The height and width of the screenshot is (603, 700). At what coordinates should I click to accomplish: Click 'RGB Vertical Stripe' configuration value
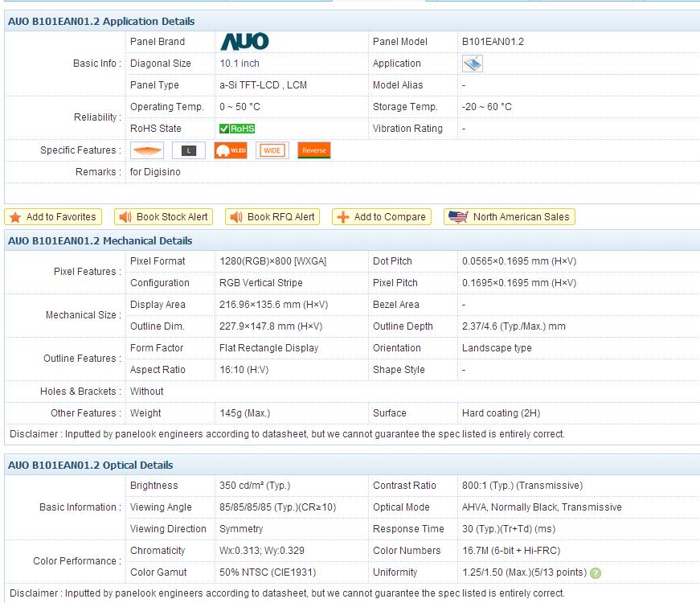tap(260, 283)
